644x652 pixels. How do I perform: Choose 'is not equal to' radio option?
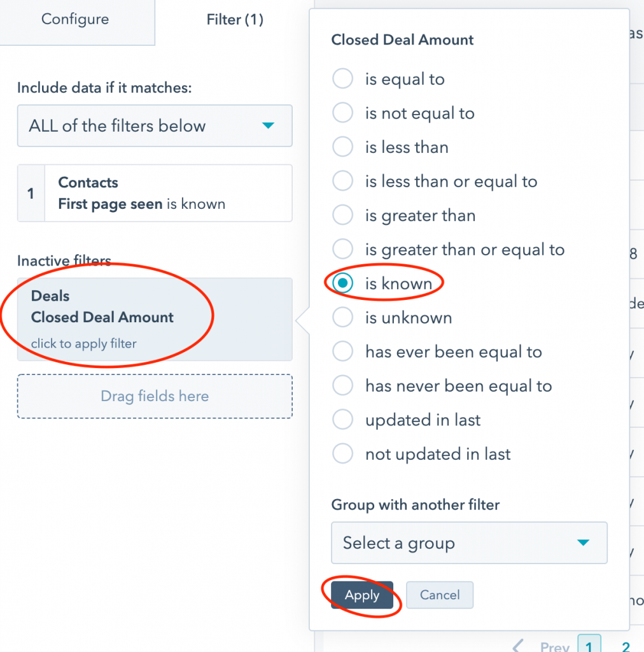[343, 113]
